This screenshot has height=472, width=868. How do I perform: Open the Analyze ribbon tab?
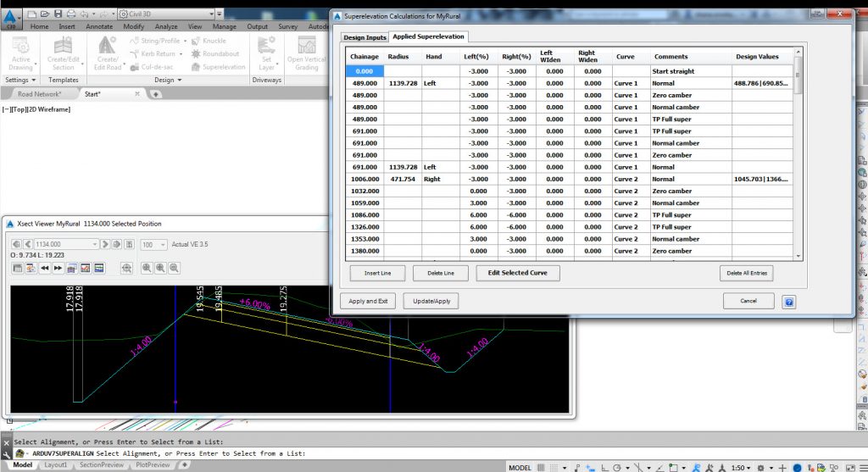(166, 26)
